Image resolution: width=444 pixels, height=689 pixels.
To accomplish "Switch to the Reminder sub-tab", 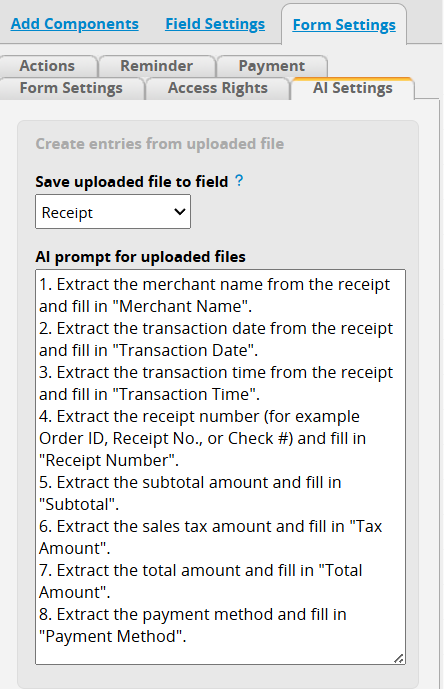I will point(157,66).
